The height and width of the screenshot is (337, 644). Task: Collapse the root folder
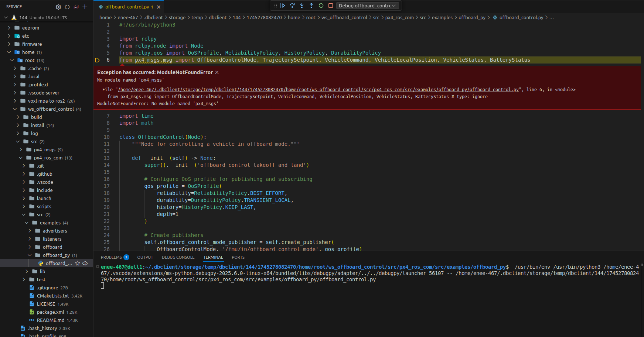tap(12, 60)
